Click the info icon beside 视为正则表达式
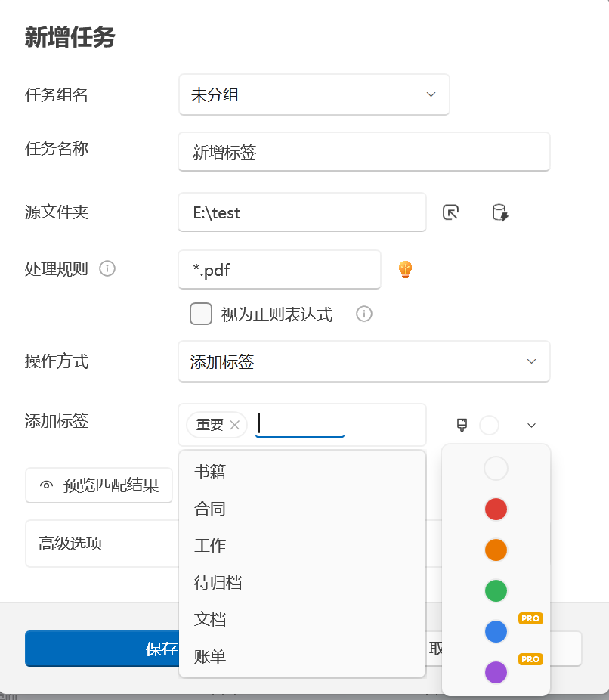The width and height of the screenshot is (609, 700). coord(364,314)
